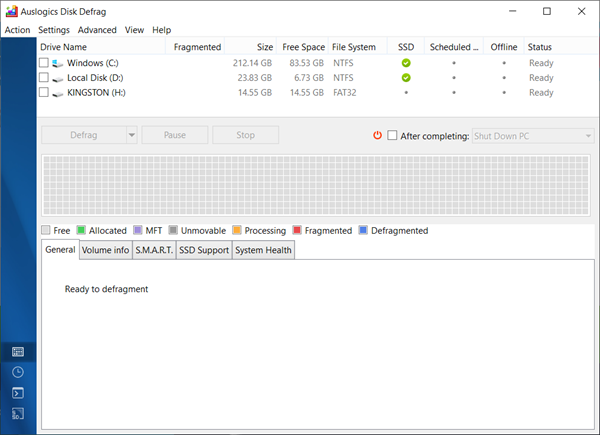Screen dimensions: 600x435
Task: Click the Ready to defragment text
Action: point(106,289)
